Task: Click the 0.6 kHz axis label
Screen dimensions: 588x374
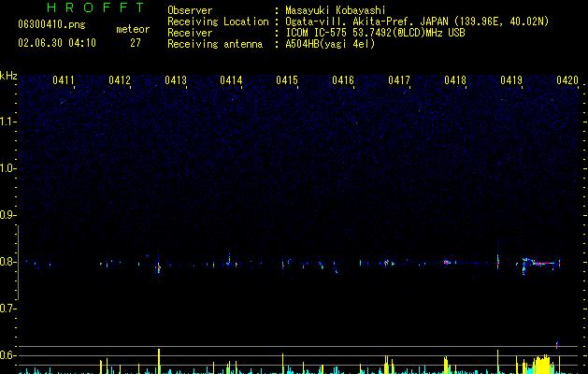Action: (x=7, y=355)
